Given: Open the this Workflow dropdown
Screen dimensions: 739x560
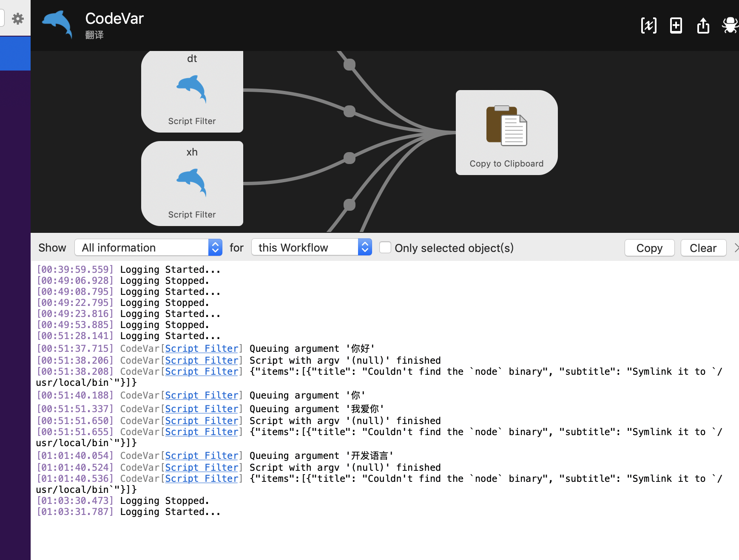Looking at the screenshot, I should point(311,247).
